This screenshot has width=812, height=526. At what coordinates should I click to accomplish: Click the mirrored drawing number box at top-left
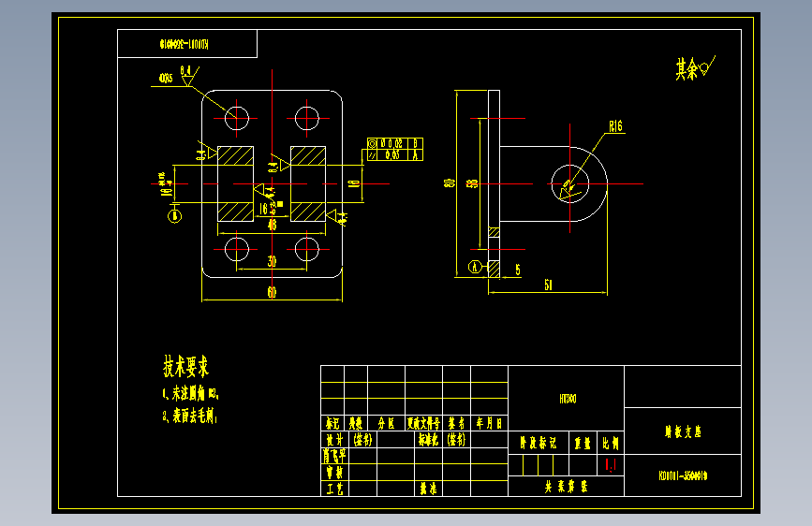point(187,44)
